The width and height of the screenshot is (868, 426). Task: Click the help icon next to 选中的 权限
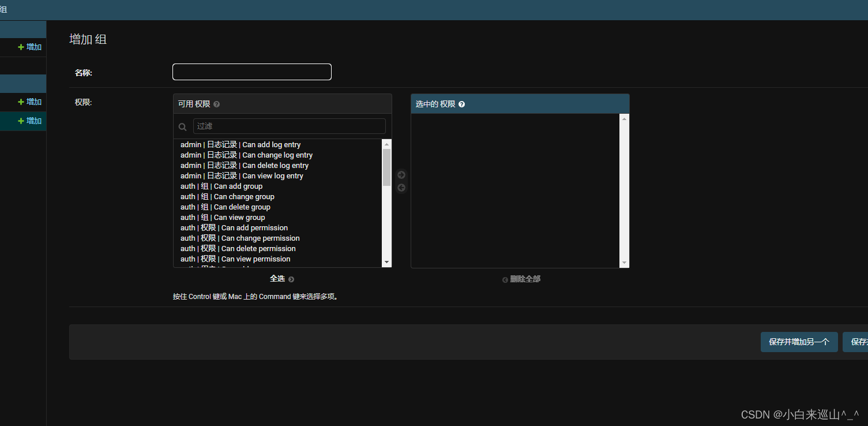click(x=461, y=104)
